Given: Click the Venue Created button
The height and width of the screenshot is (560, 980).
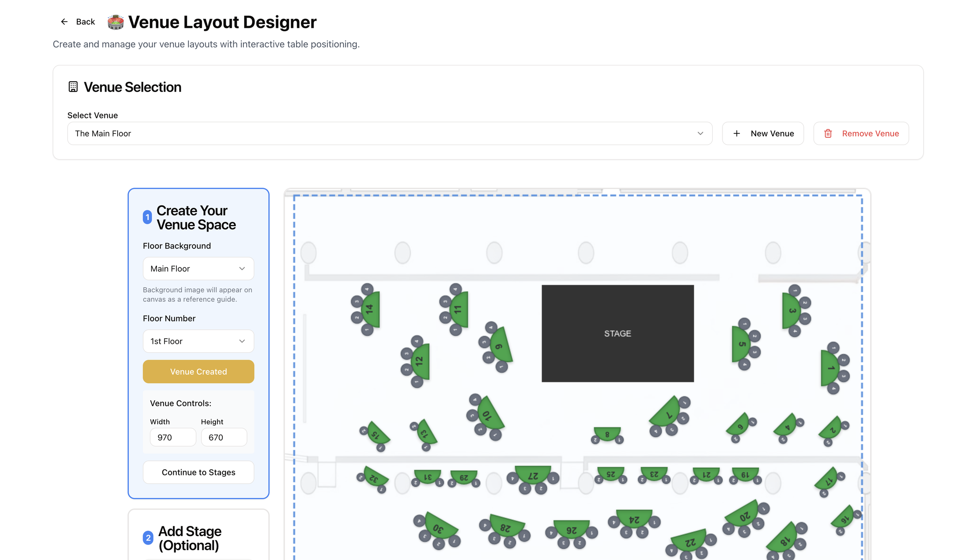Looking at the screenshot, I should 198,372.
